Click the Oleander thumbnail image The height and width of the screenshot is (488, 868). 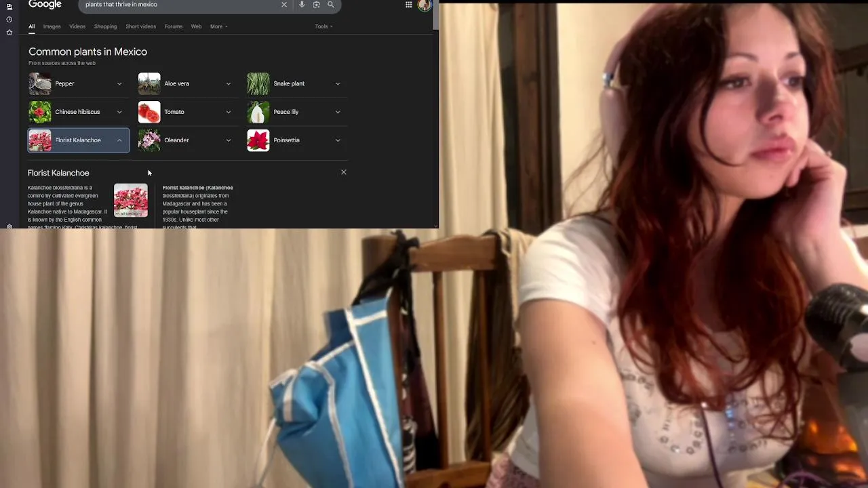tap(149, 140)
